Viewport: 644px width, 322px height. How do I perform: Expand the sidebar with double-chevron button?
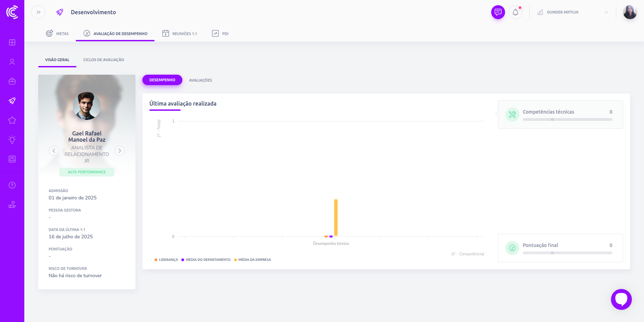[38, 12]
